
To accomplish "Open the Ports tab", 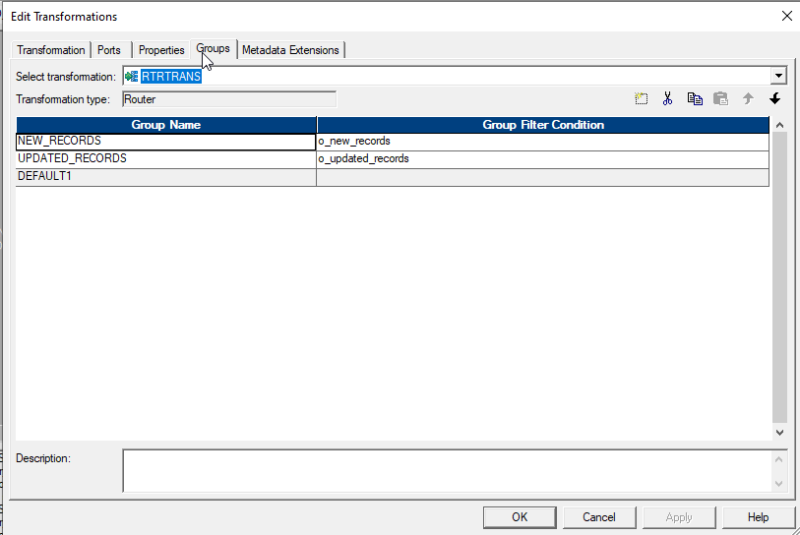I will pyautogui.click(x=109, y=50).
